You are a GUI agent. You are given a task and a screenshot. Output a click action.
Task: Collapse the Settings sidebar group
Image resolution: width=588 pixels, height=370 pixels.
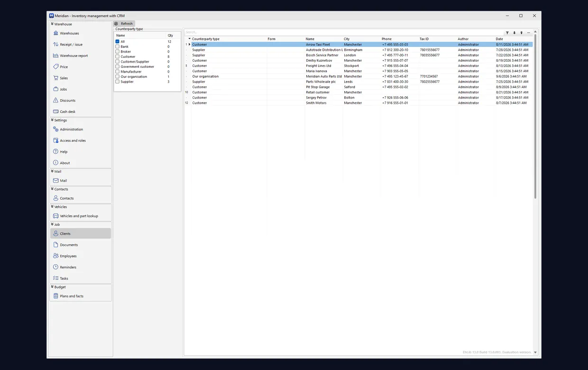[52, 120]
